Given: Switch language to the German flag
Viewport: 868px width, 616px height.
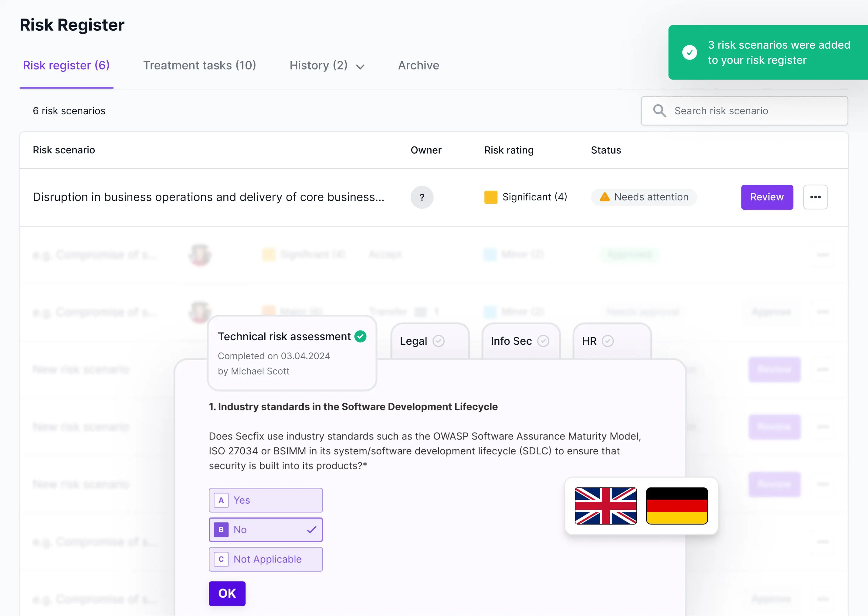Looking at the screenshot, I should 676,506.
